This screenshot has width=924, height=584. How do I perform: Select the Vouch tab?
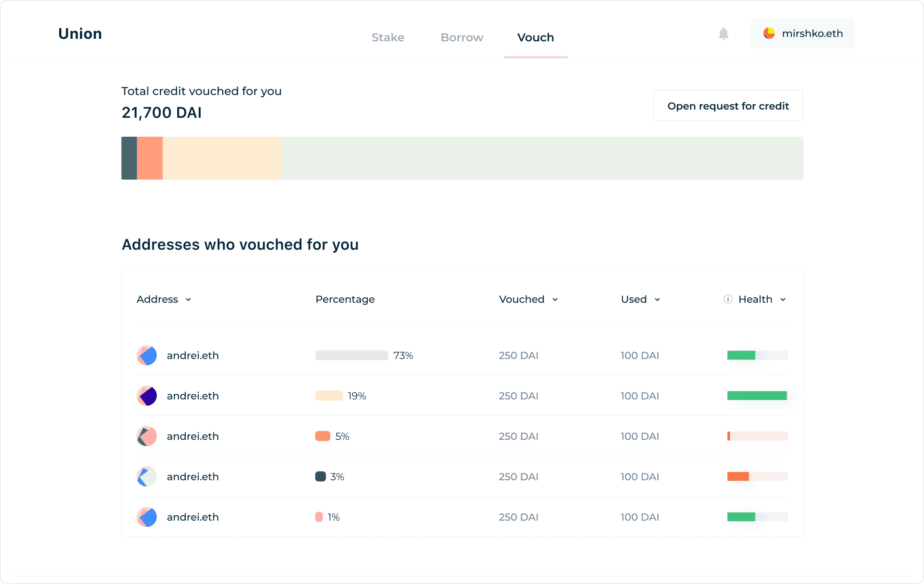coord(535,37)
